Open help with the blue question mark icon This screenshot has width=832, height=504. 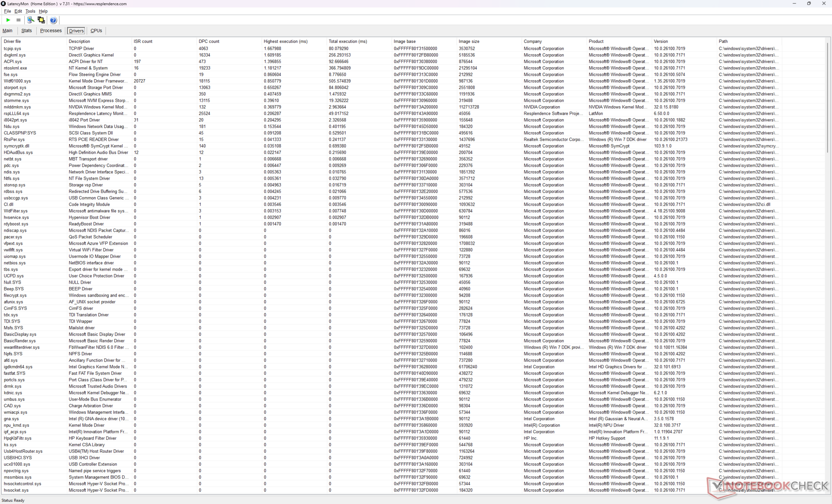(x=53, y=20)
